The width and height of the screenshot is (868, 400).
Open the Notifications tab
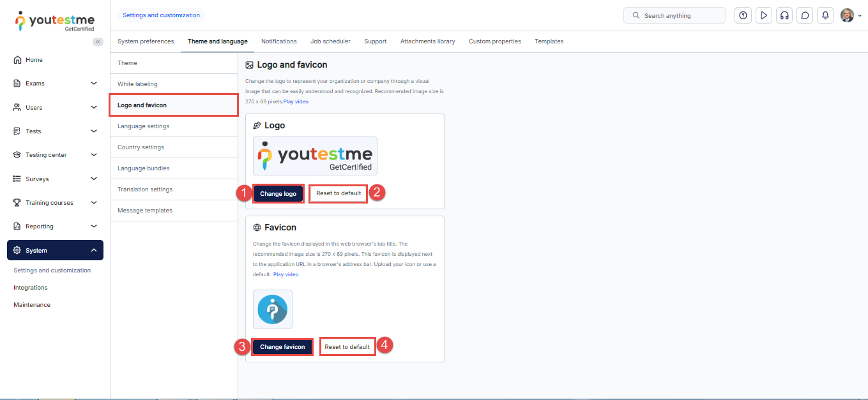(279, 41)
